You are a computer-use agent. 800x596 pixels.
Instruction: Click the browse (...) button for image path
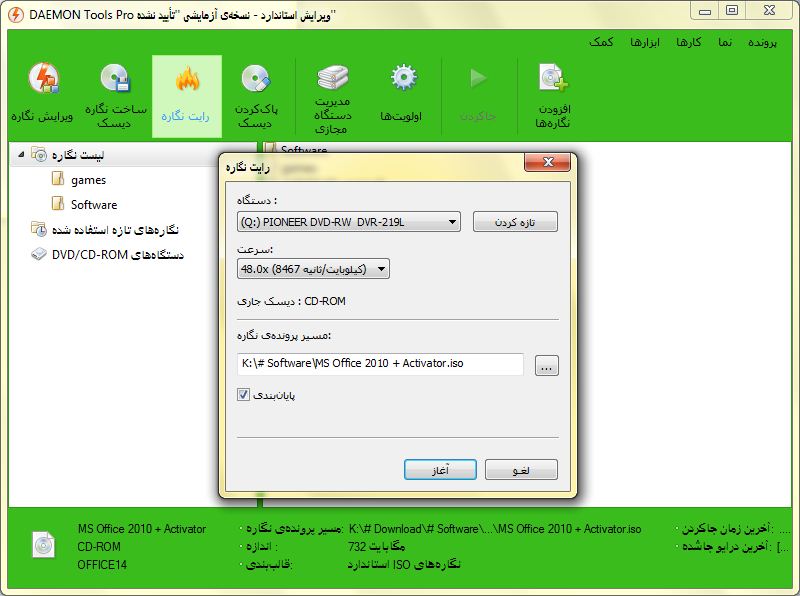(x=546, y=366)
